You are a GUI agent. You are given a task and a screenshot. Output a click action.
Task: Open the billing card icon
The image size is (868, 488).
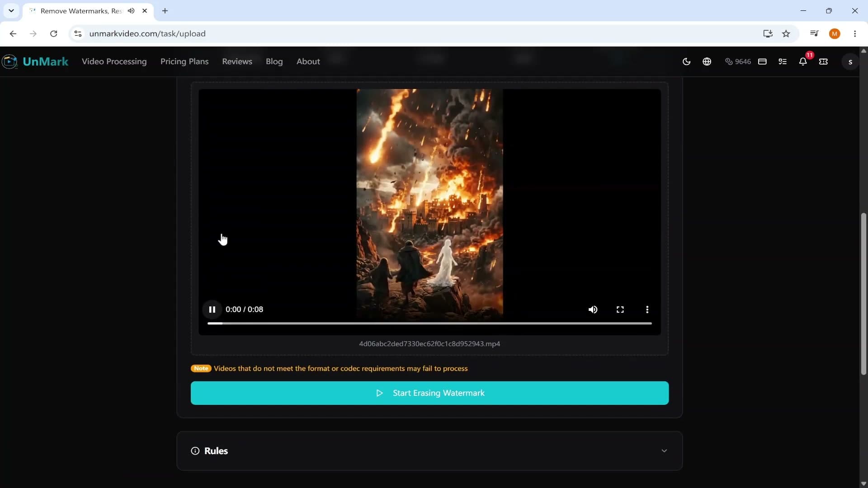tap(762, 61)
